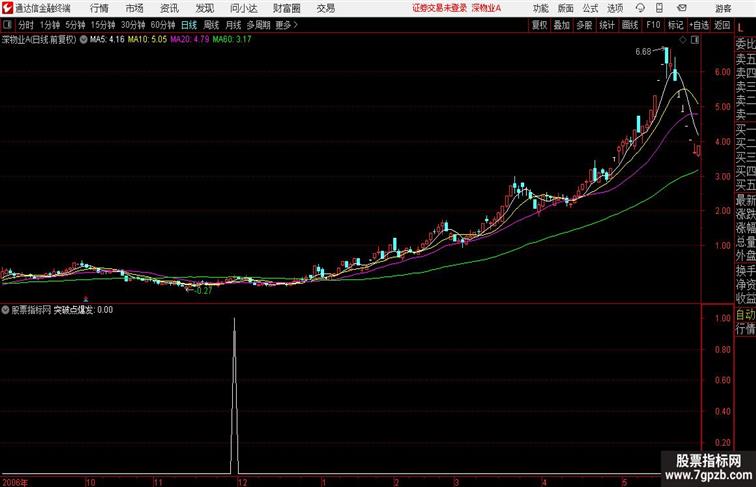
Task: Click the 标记 mark button
Action: pos(675,25)
